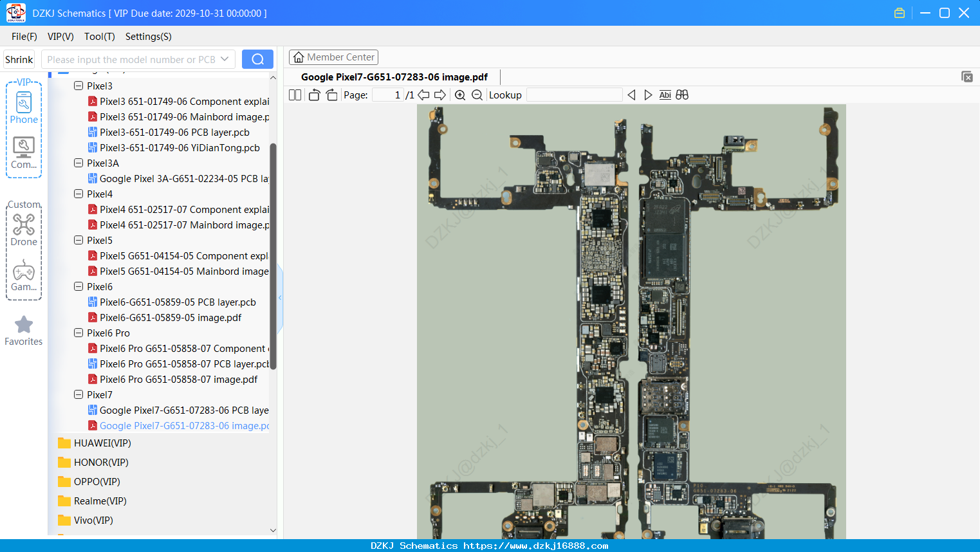This screenshot has height=552, width=980.
Task: Close the Google Pixel7 image.pdf tab
Action: pos(966,77)
